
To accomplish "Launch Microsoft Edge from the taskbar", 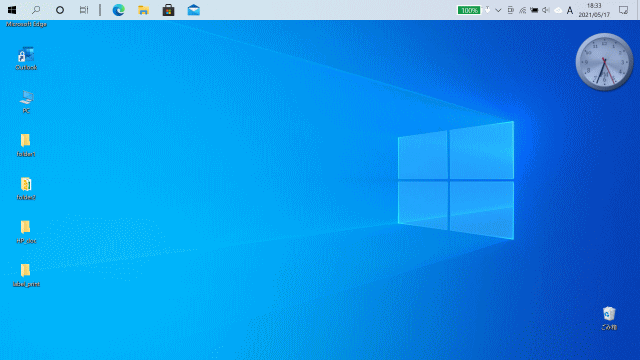I will 118,10.
